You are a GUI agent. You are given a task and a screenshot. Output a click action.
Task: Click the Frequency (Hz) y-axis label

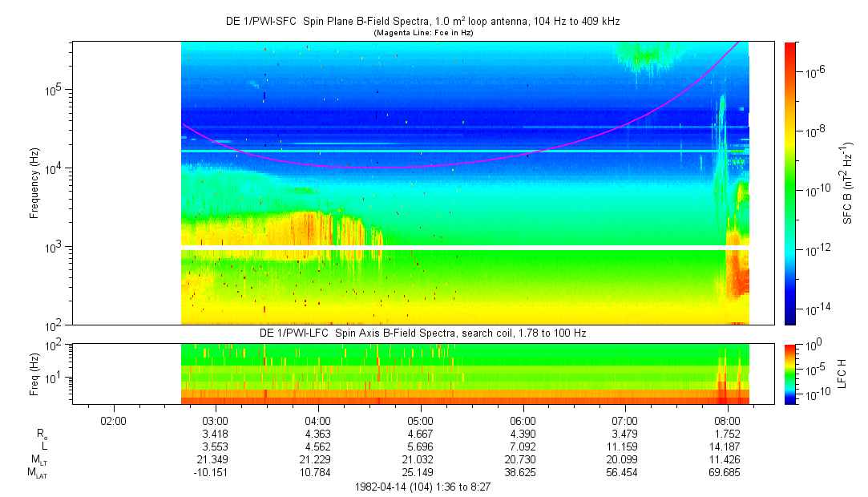click(x=34, y=184)
